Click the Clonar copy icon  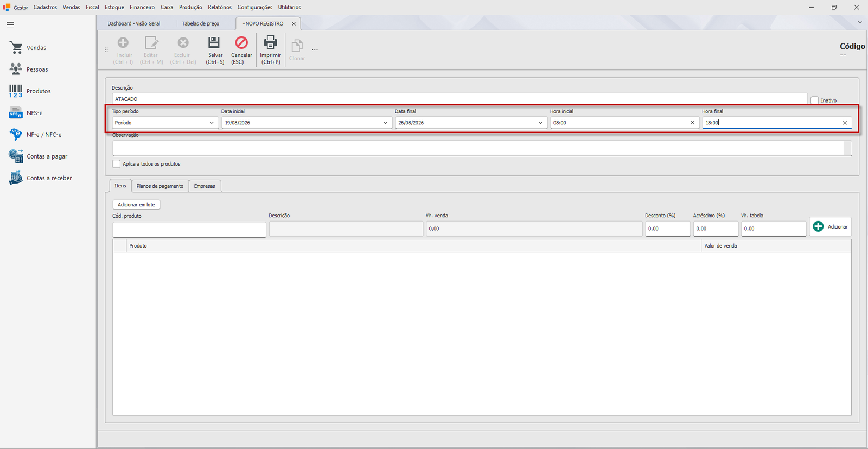coord(297,46)
